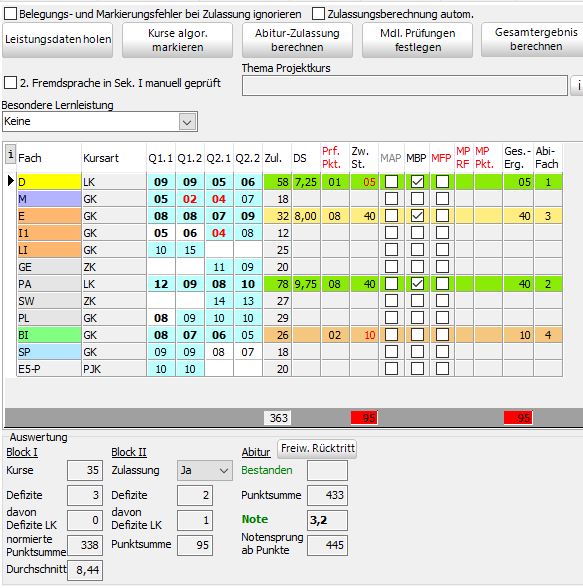Check '2. Fremdsprache in Sek. I manuell geprüft'
583x588 pixels.
click(10, 82)
